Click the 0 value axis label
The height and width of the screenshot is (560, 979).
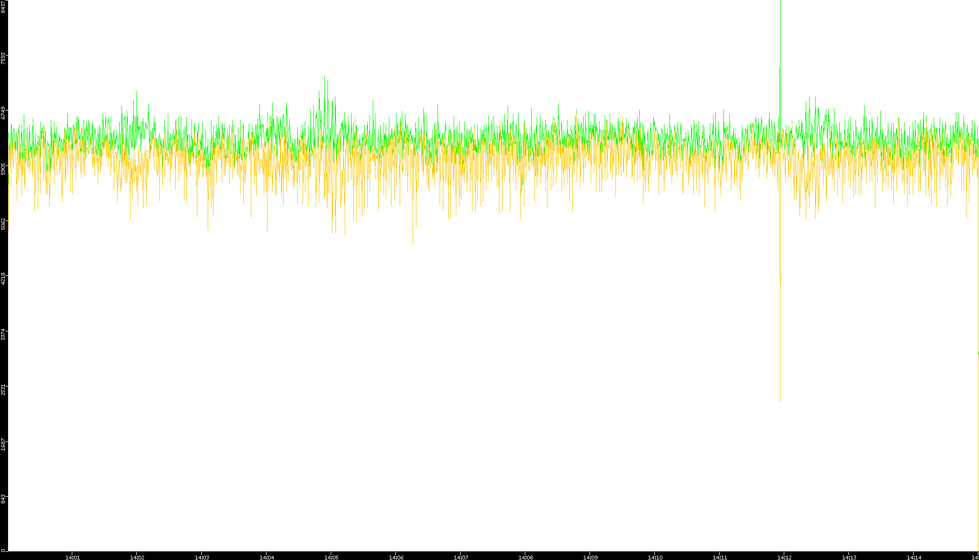coord(3,550)
